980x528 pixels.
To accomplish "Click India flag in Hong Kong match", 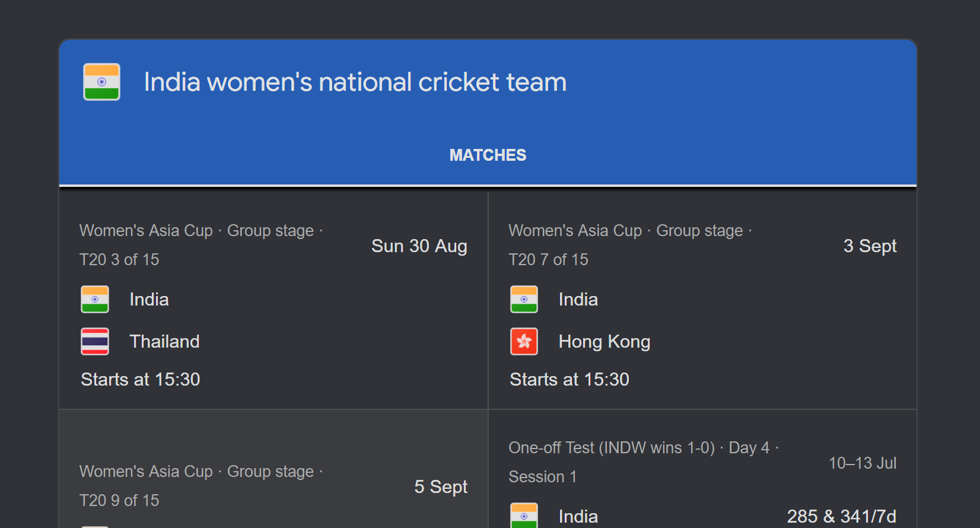I will pos(524,300).
